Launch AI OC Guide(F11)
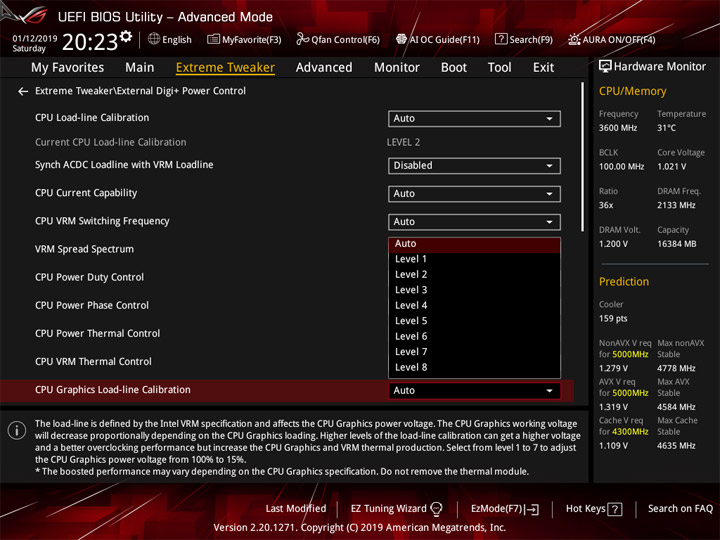720x540 pixels. [x=438, y=39]
